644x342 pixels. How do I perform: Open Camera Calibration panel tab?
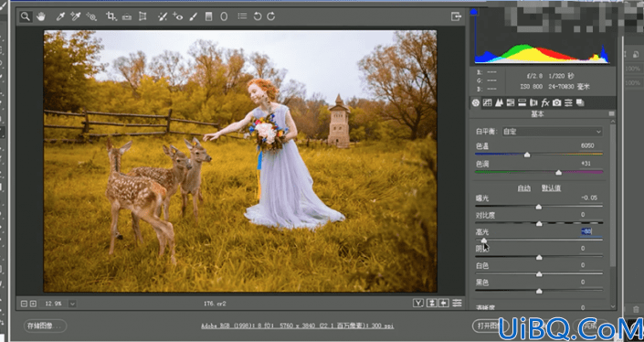click(557, 102)
